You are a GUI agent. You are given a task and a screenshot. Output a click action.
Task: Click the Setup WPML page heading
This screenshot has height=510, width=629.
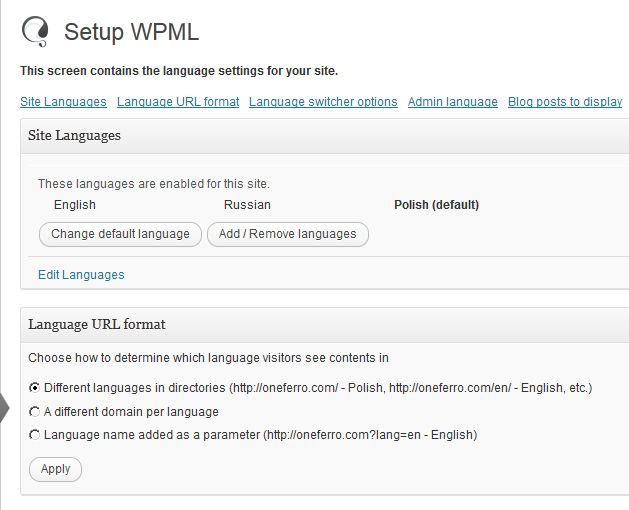coord(131,32)
